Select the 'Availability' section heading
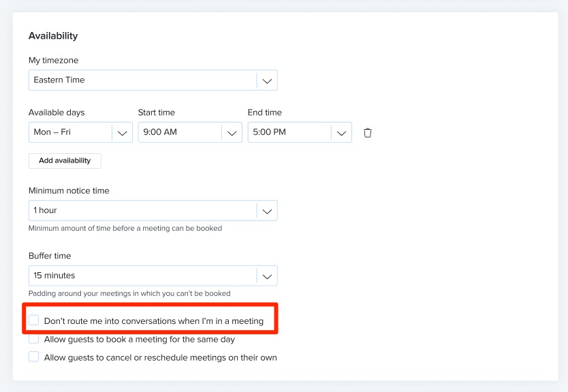The height and width of the screenshot is (392, 568). click(53, 36)
